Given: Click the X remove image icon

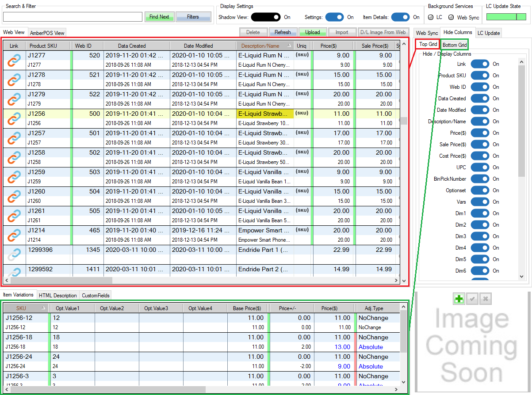Looking at the screenshot, I should pyautogui.click(x=486, y=299).
